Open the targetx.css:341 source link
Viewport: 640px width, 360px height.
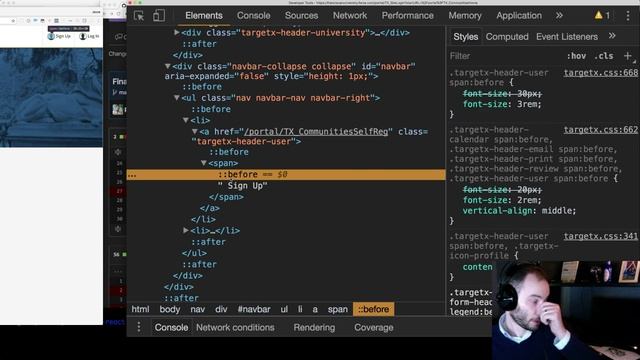(600, 236)
